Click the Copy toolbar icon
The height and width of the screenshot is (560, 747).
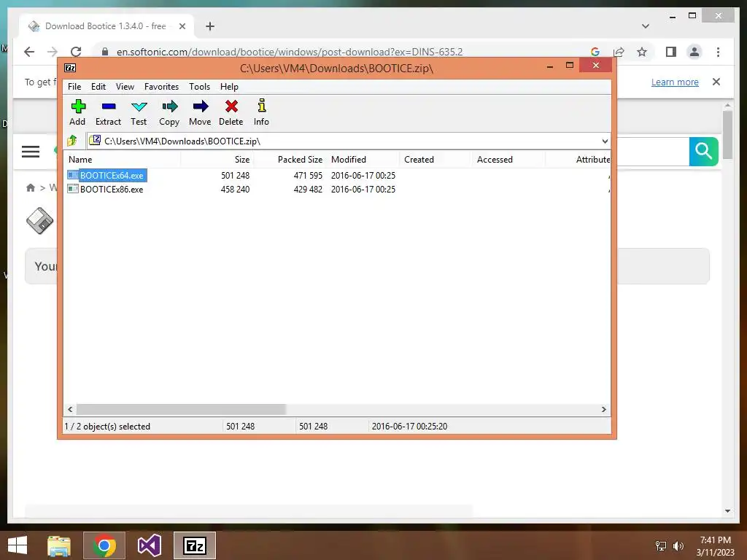click(169, 106)
